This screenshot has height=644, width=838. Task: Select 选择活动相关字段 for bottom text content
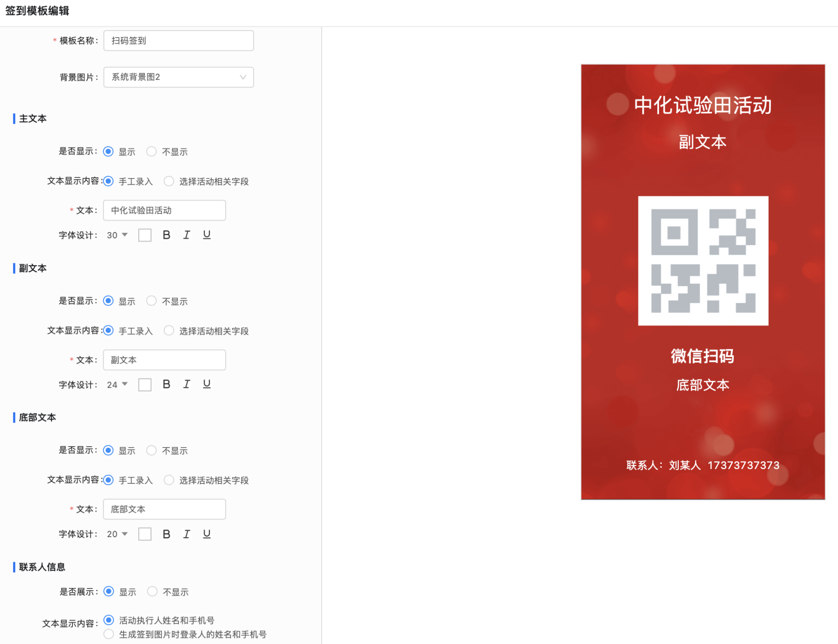point(169,480)
